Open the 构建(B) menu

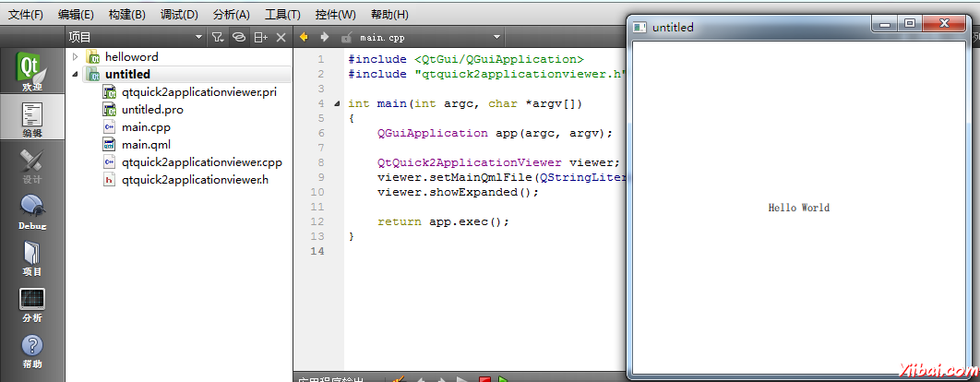click(126, 14)
